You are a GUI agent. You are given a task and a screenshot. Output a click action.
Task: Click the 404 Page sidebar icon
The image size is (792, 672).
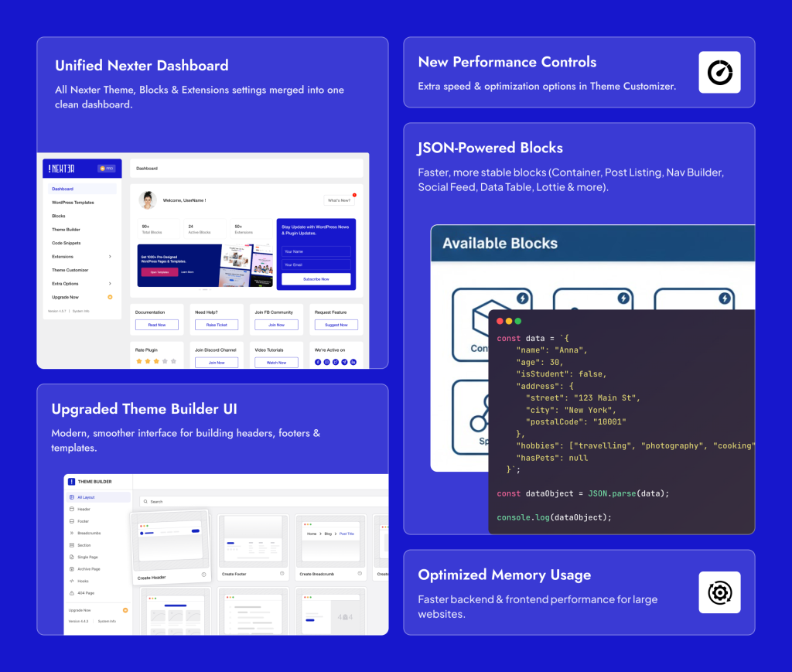point(72,592)
